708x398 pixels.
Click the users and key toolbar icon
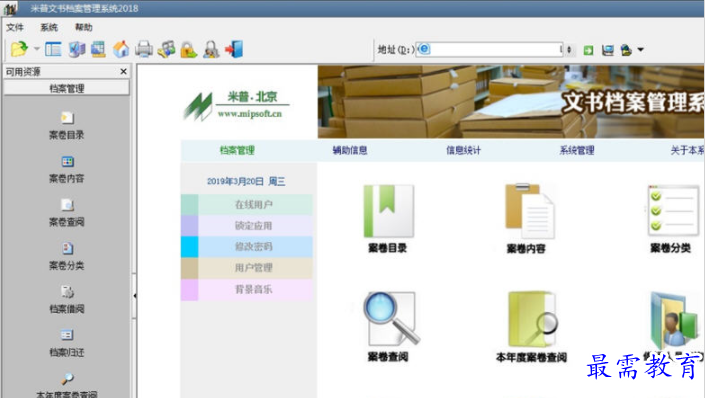167,49
